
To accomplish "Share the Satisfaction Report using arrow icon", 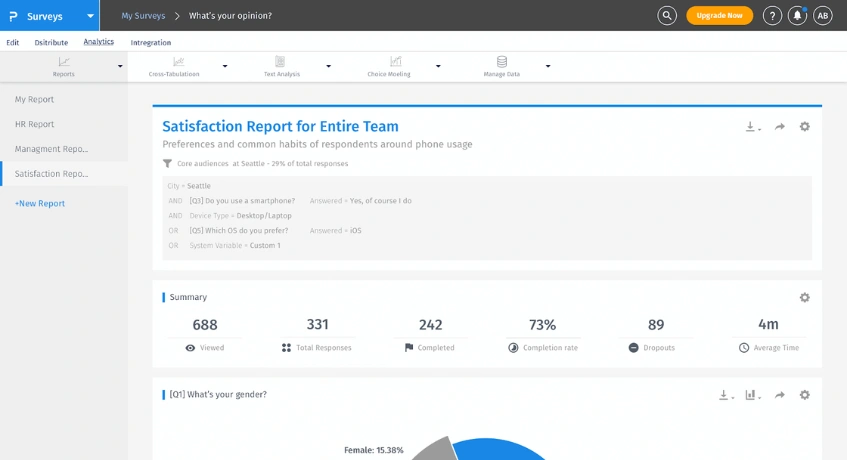I will click(x=780, y=127).
